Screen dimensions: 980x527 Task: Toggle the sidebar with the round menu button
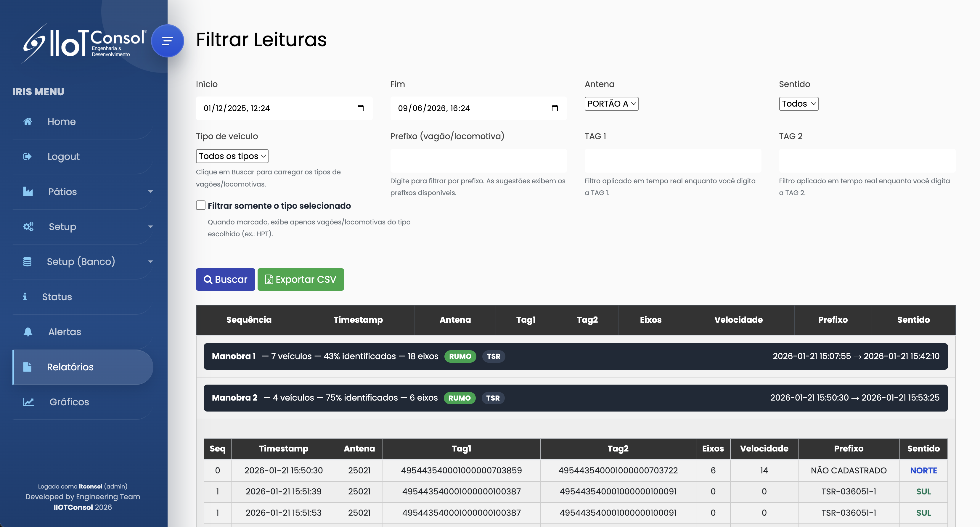[167, 41]
